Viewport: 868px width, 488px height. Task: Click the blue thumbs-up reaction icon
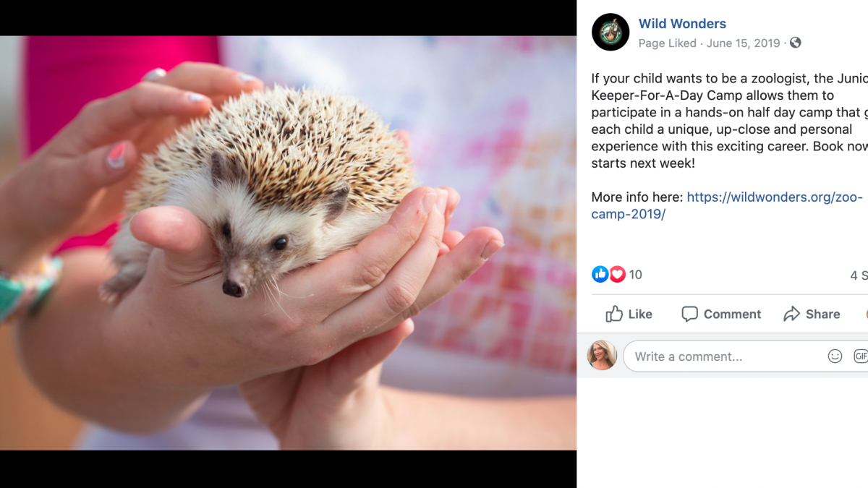(x=600, y=274)
